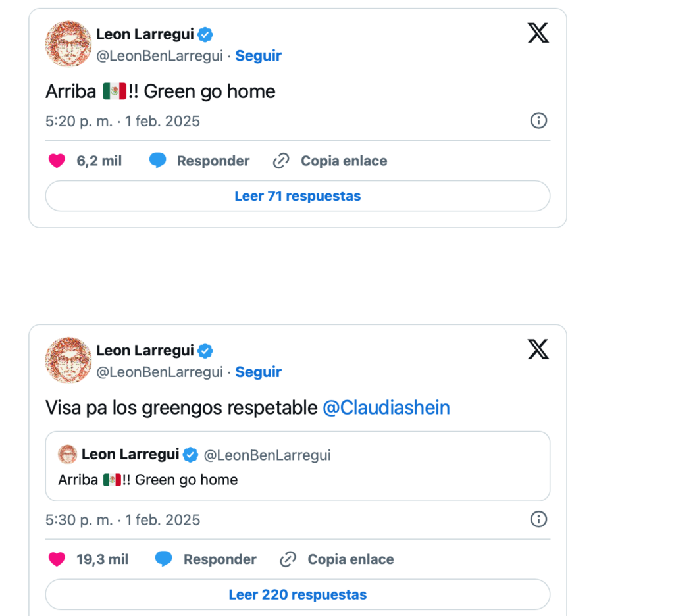Open info icon beside 5:20 p. m. timestamp
The height and width of the screenshot is (616, 674).
[x=538, y=121]
